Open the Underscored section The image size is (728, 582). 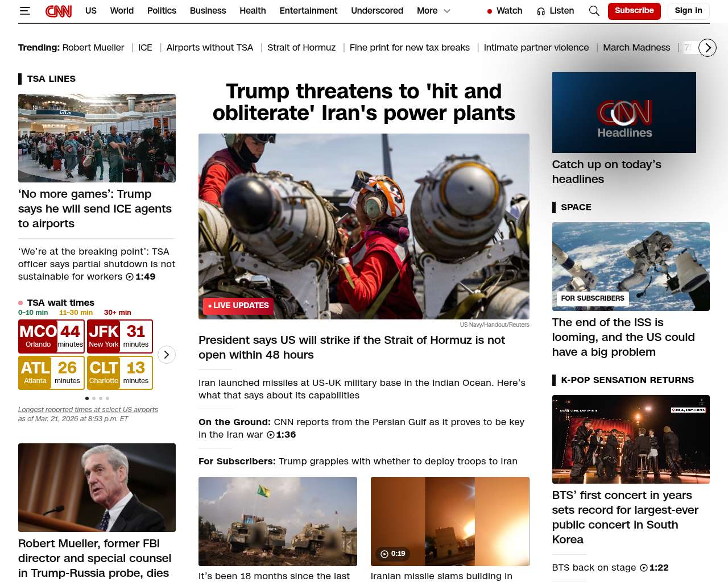pyautogui.click(x=377, y=11)
